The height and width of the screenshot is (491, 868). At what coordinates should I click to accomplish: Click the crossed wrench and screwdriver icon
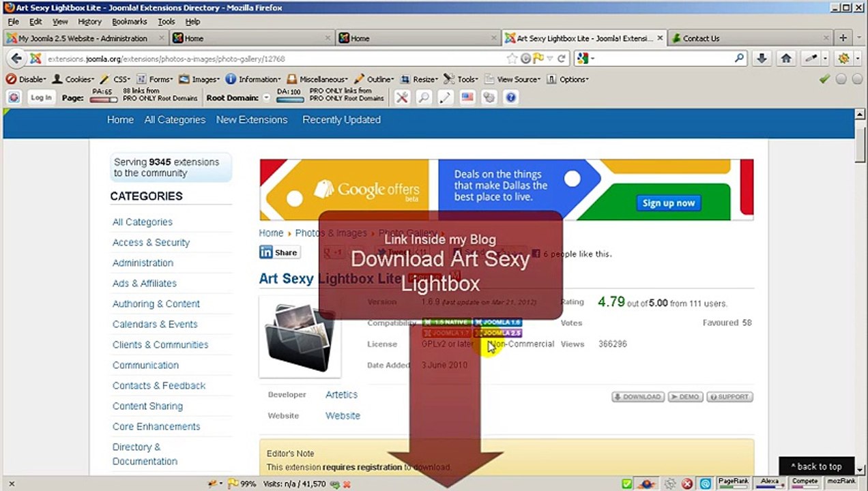click(x=402, y=98)
